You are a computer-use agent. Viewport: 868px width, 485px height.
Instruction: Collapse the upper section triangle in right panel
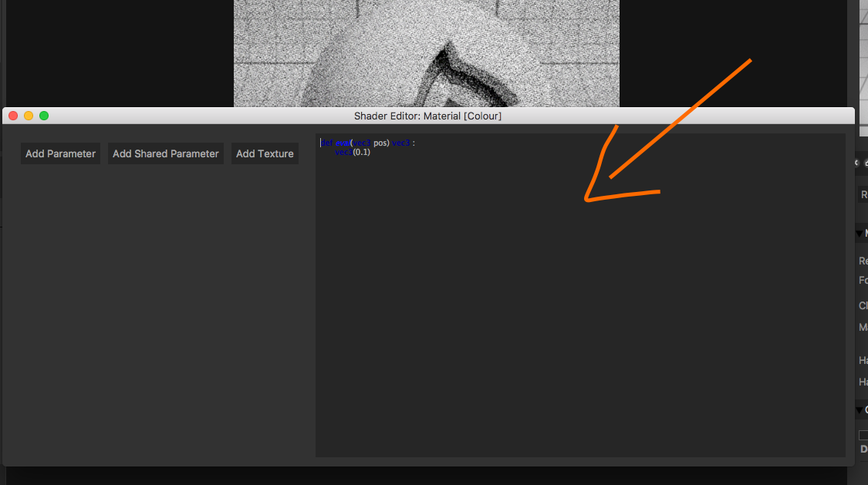coord(860,234)
